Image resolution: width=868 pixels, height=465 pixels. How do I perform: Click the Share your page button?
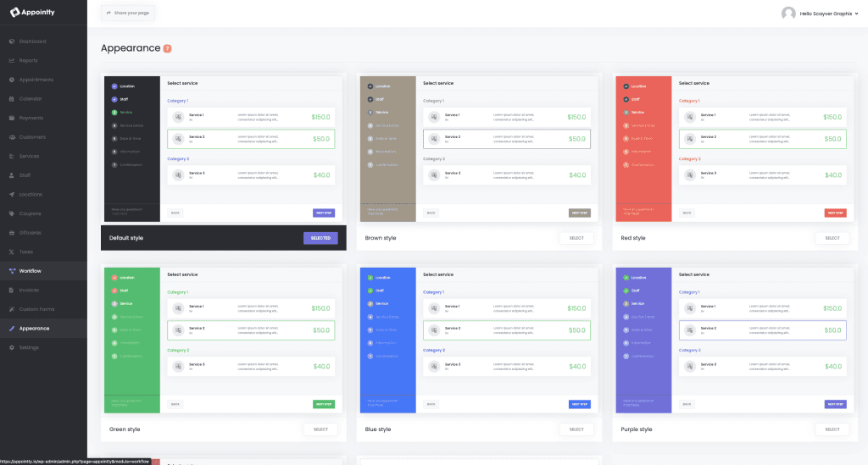128,14
